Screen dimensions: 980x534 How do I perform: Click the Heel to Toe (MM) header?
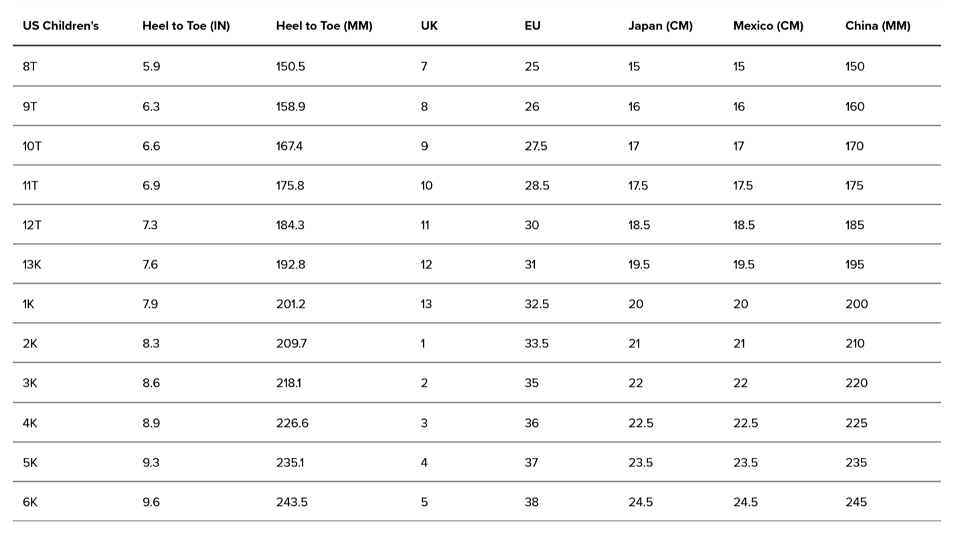tap(324, 26)
